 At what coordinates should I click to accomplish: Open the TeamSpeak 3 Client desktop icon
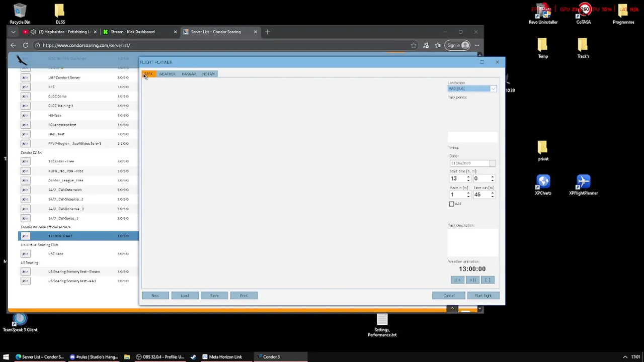(x=20, y=322)
